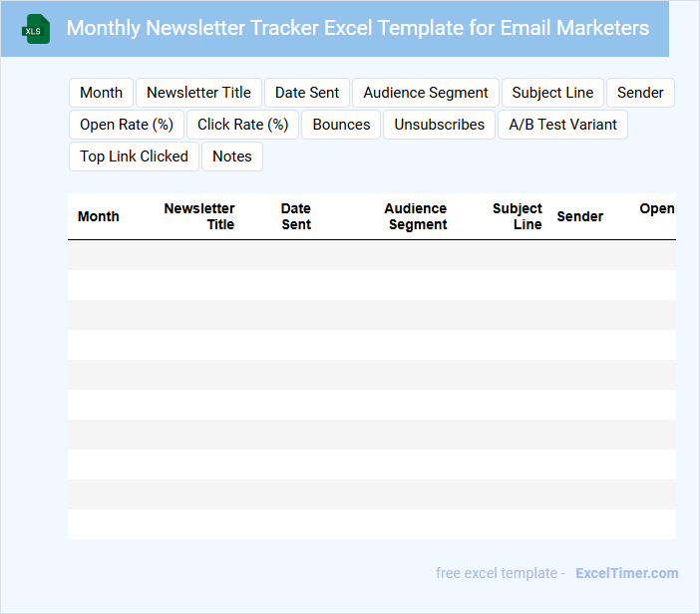Click the Unsubscribes tag

439,125
